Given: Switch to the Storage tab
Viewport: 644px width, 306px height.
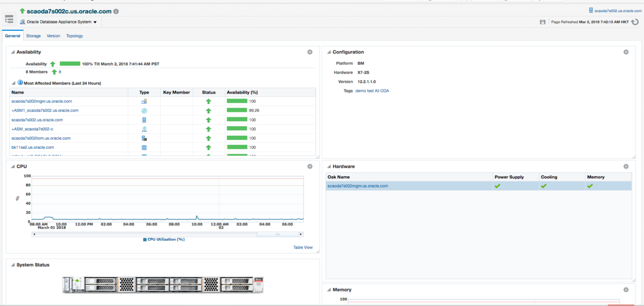Looking at the screenshot, I should (34, 36).
